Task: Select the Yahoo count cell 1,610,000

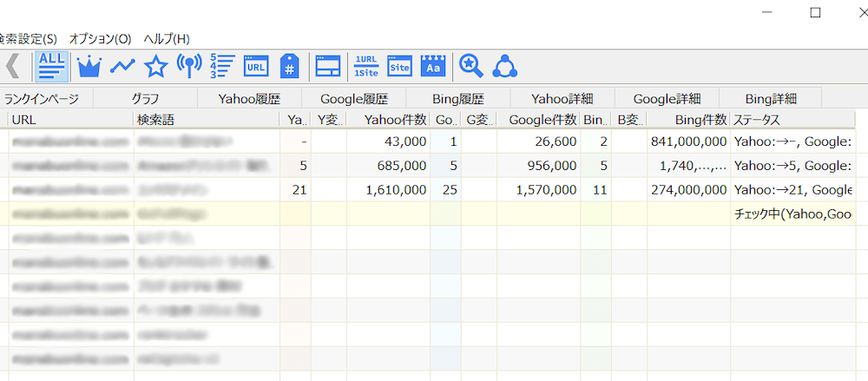Action: coord(389,190)
